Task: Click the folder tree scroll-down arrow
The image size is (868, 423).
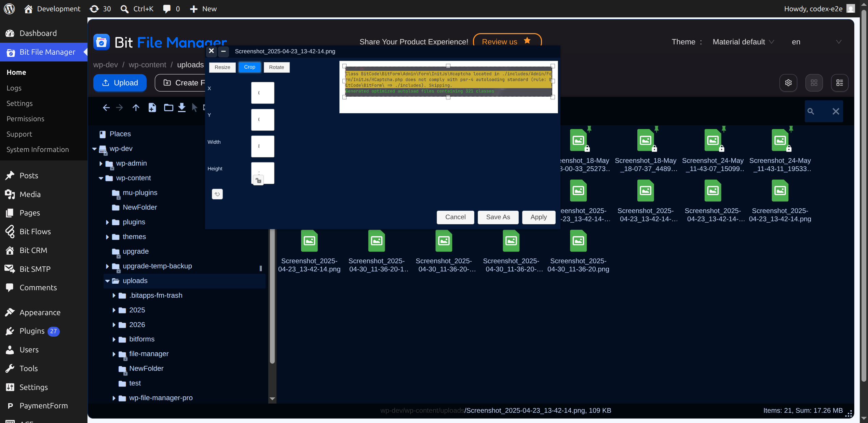Action: point(272,399)
